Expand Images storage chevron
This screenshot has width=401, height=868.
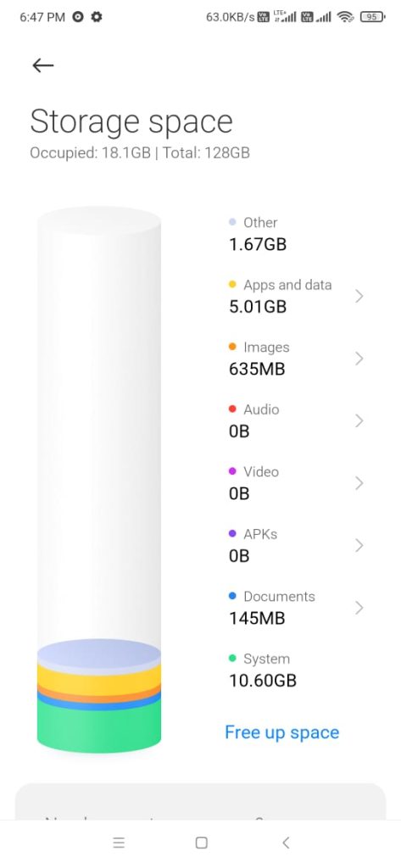359,359
